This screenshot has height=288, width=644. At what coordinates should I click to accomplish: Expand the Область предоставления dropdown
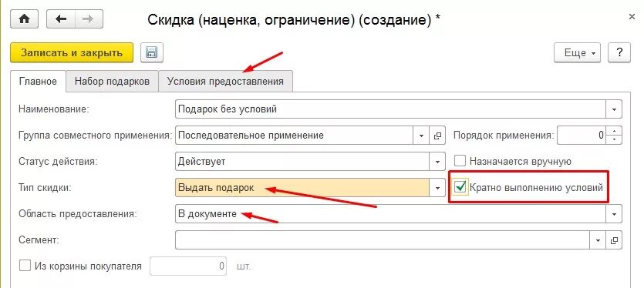614,214
